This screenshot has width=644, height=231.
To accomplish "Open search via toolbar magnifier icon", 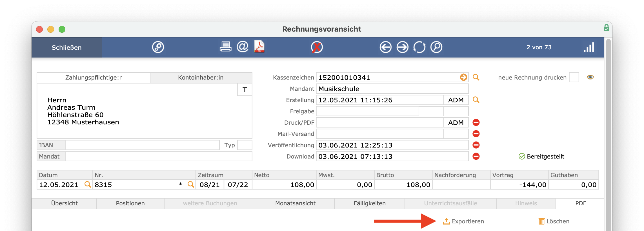I will 436,47.
